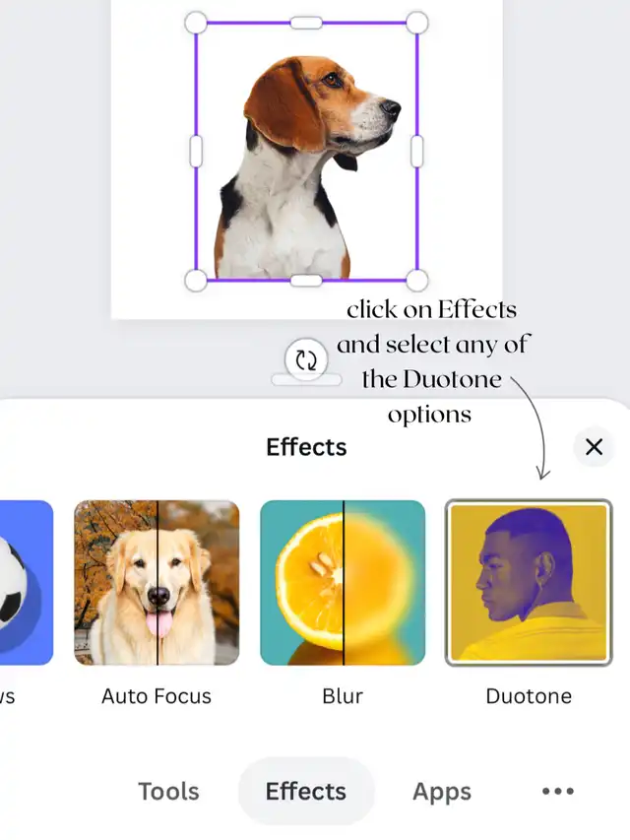Screen dimensions: 630x840
Task: Select the Auto Focus effect thumbnail
Action: point(157,583)
